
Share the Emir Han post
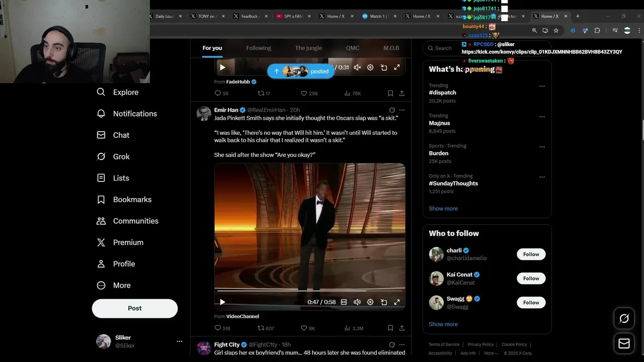pyautogui.click(x=402, y=328)
